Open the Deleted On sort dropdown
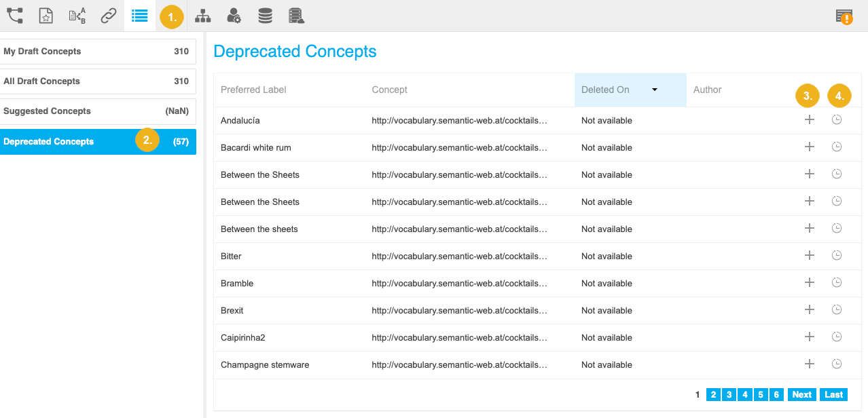The width and height of the screenshot is (868, 418). (654, 90)
